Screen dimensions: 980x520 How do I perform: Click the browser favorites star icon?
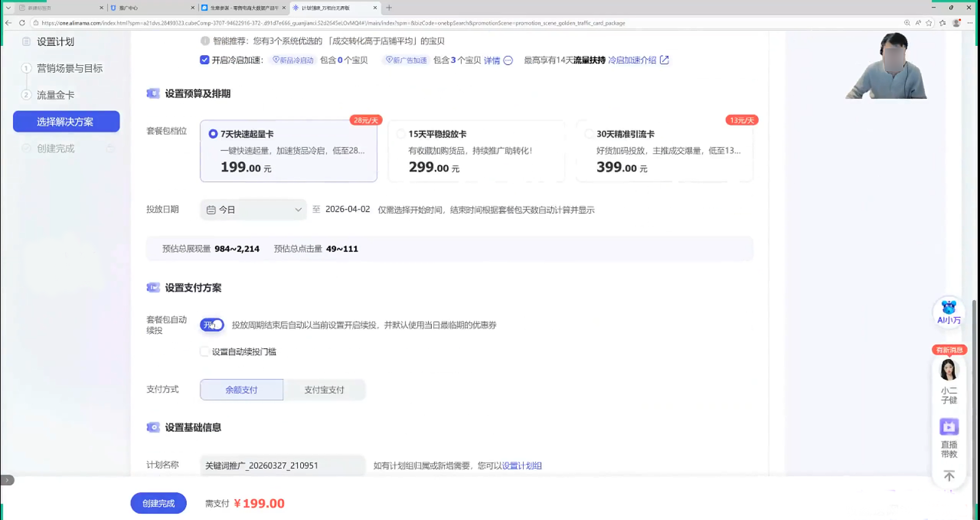point(929,23)
